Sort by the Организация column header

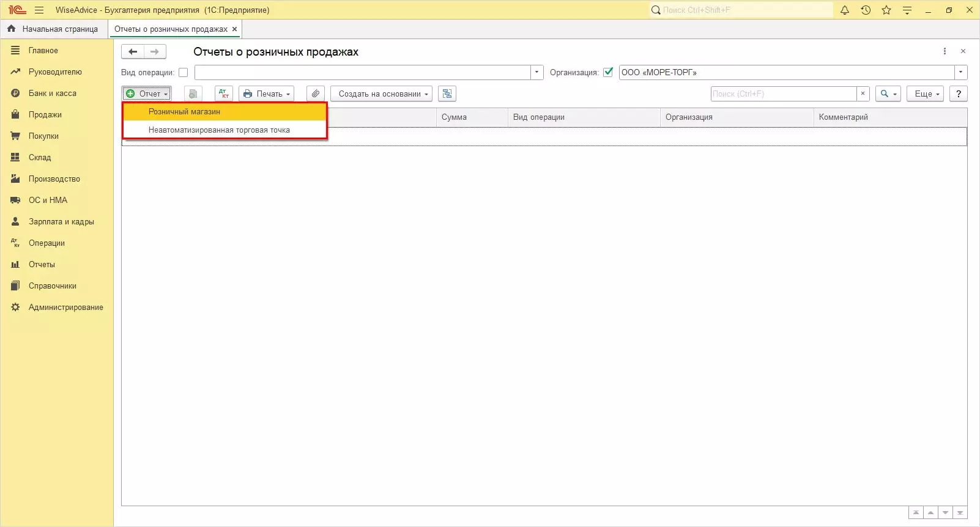pyautogui.click(x=737, y=117)
